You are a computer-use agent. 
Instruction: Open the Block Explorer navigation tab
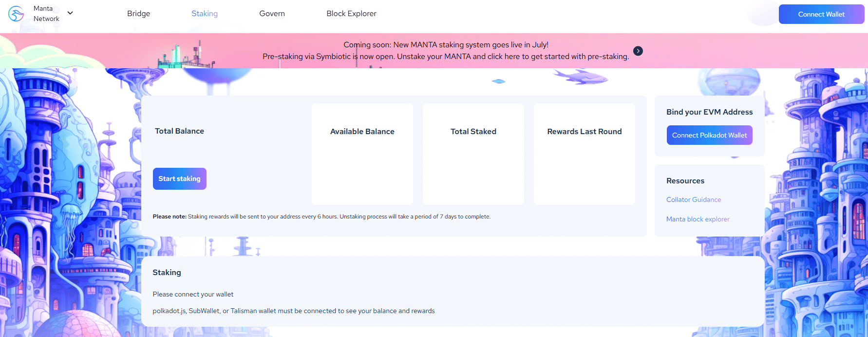[352, 14]
